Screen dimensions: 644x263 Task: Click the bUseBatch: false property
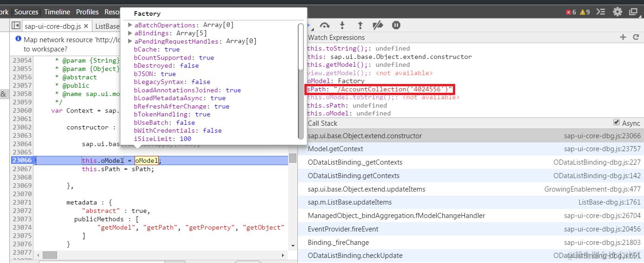(164, 122)
